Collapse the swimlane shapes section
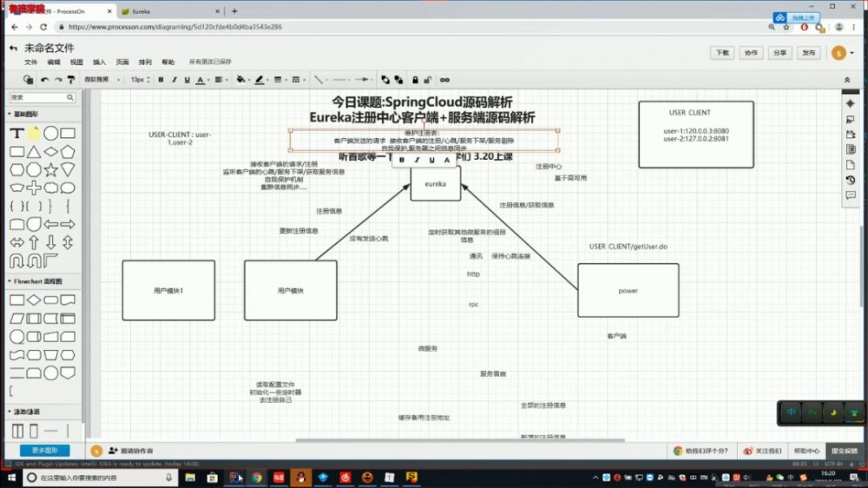The image size is (868, 488). coord(23,412)
